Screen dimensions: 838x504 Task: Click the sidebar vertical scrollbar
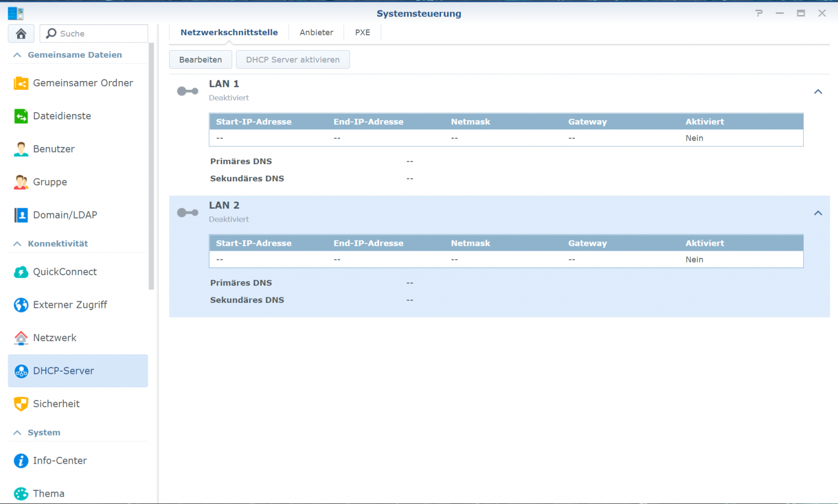pos(151,165)
